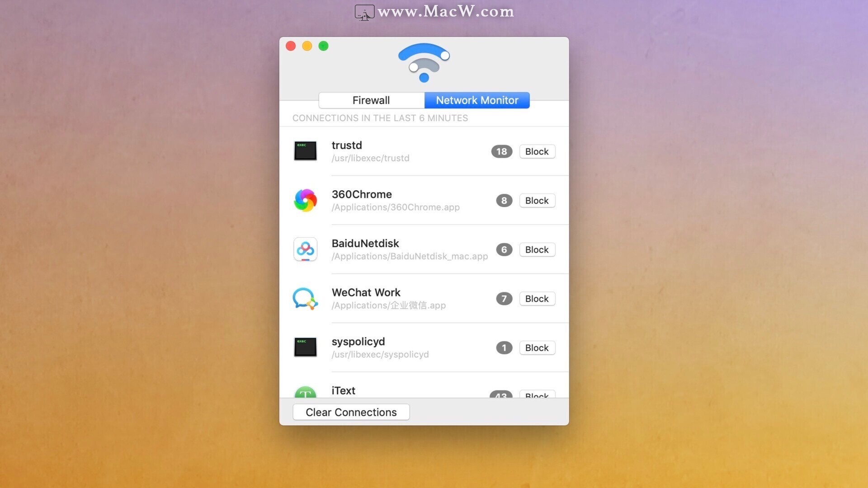Click the 360Chrome colorful icon

tap(306, 200)
